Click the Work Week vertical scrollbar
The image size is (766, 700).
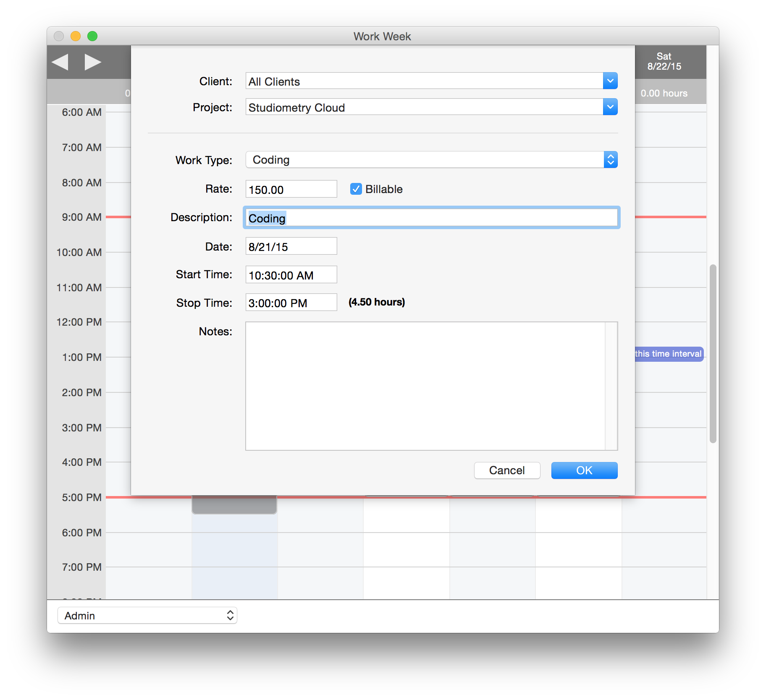pos(713,354)
